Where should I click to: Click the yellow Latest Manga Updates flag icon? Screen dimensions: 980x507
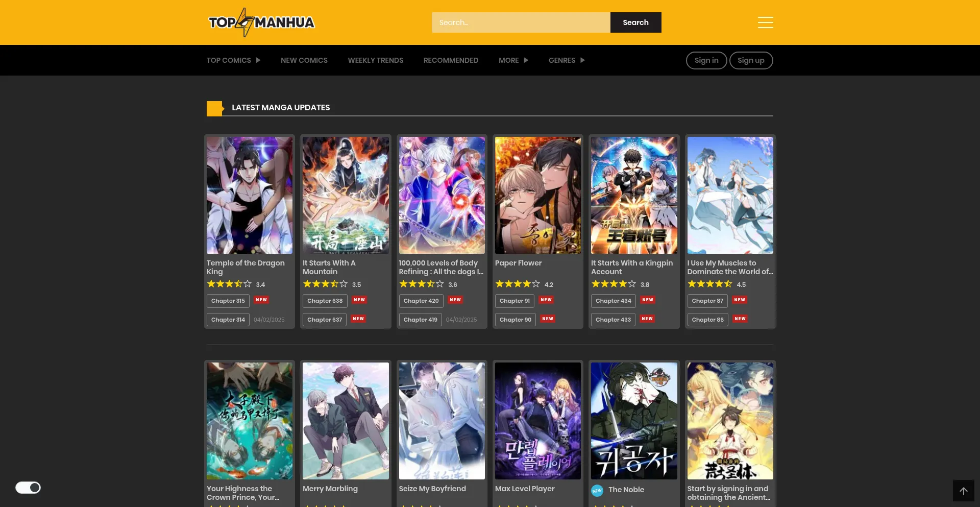pyautogui.click(x=215, y=108)
